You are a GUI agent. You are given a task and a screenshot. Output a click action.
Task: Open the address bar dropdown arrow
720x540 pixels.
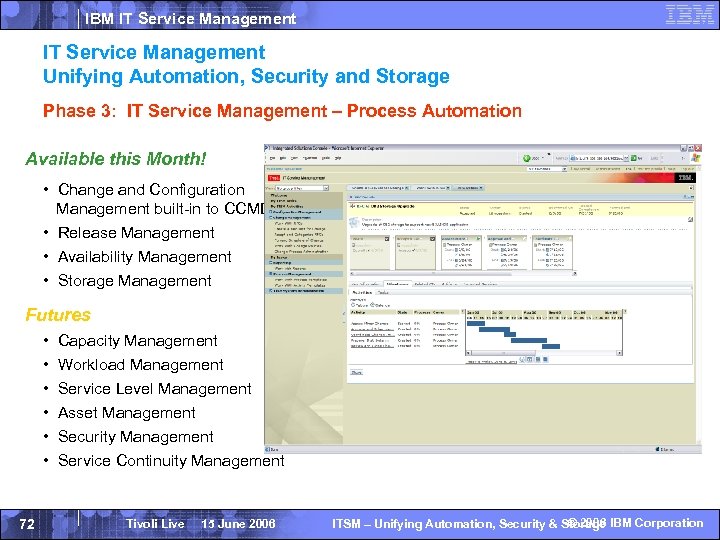[625, 158]
